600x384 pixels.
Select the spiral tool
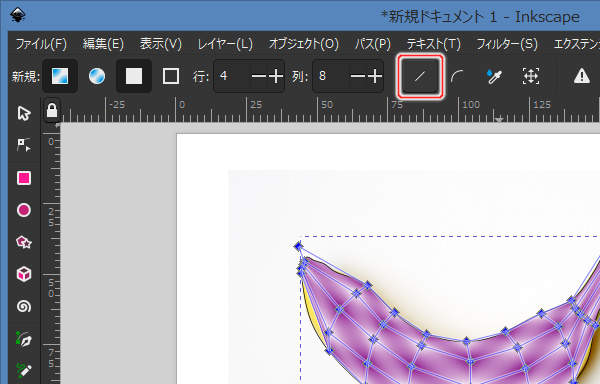pyautogui.click(x=24, y=306)
